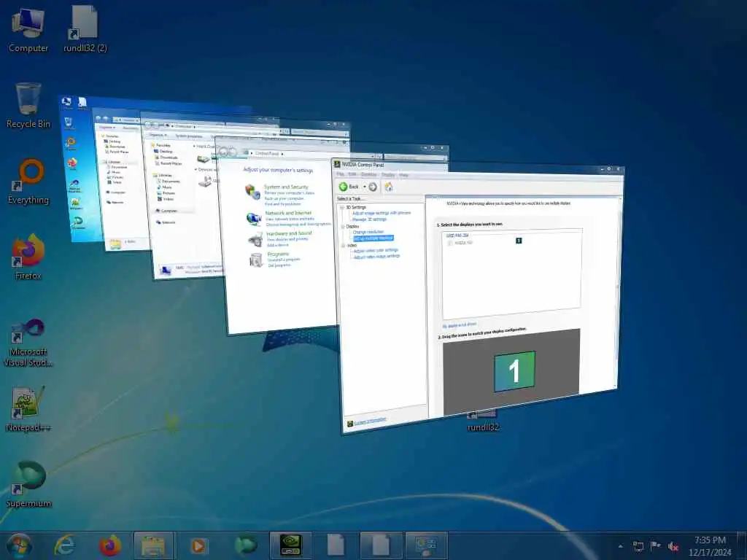Viewport: 747px width, 560px height.
Task: Click the Action Center flag tray icon
Action: click(x=656, y=545)
